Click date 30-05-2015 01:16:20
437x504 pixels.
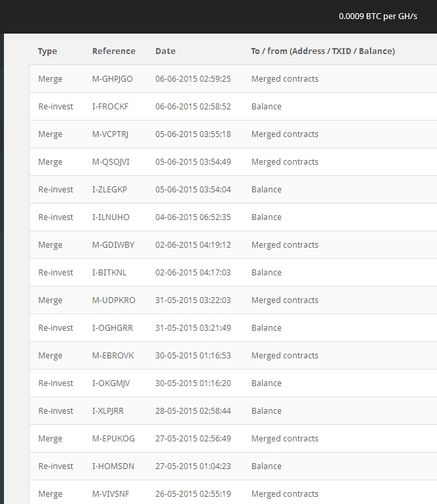[x=193, y=383]
